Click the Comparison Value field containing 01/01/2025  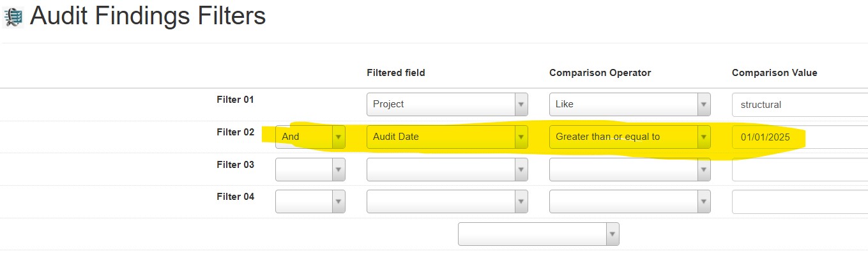[x=800, y=137]
